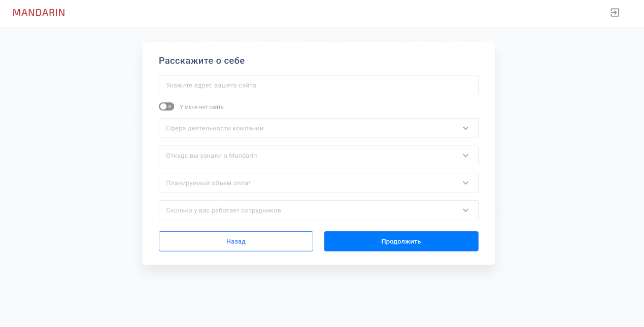Viewport: 644px width, 327px height.
Task: Click the logout icon in the header
Action: pos(615,13)
